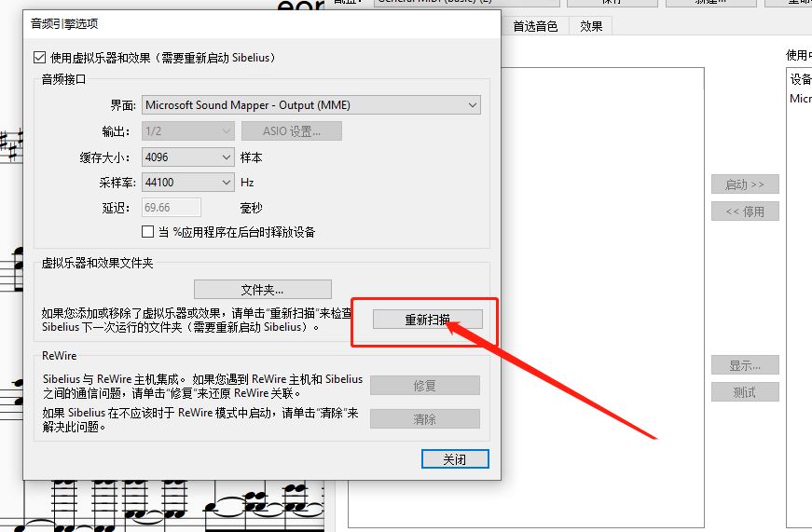The height and width of the screenshot is (532, 812).
Task: Open the 输出 1/2 dropdown
Action: click(x=188, y=131)
